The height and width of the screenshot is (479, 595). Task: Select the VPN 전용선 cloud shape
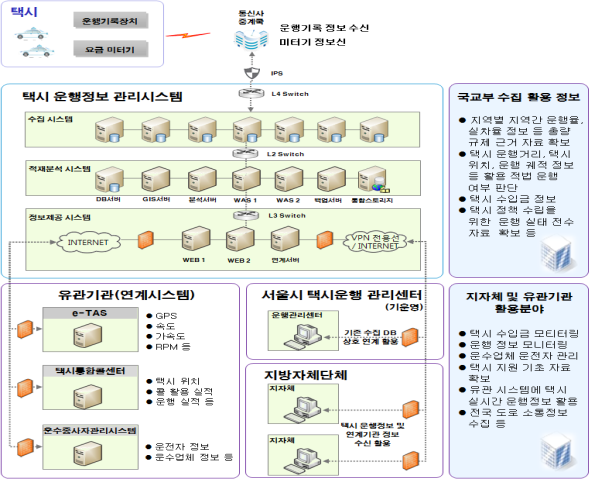pos(375,242)
